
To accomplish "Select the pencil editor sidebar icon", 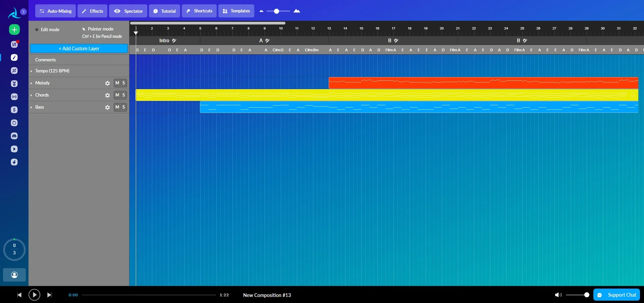I will [14, 58].
